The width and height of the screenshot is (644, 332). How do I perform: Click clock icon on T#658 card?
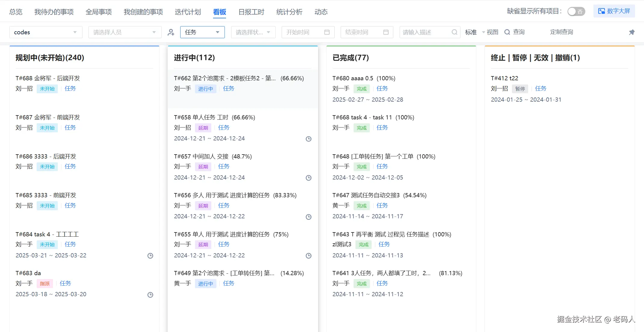tap(308, 139)
